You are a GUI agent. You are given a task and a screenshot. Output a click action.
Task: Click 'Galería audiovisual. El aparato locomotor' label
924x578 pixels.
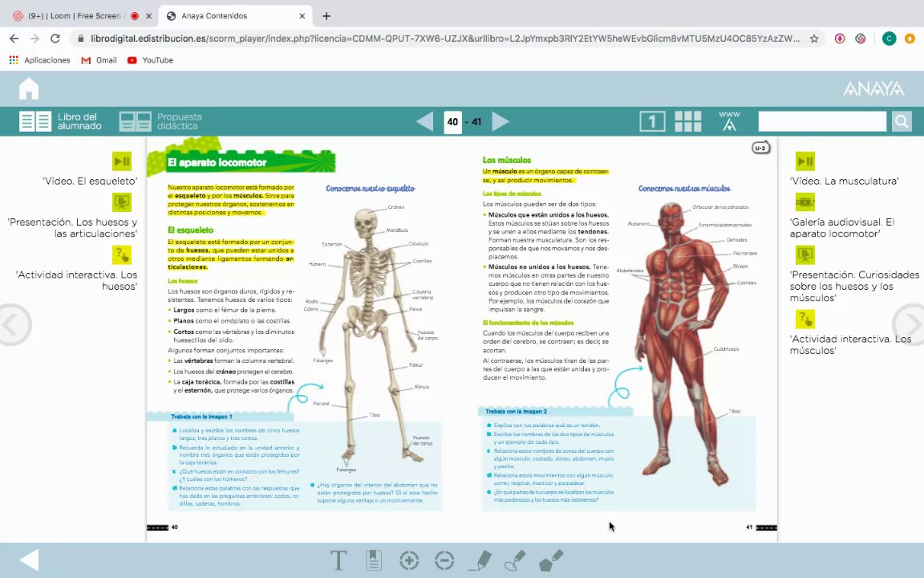[x=842, y=228]
